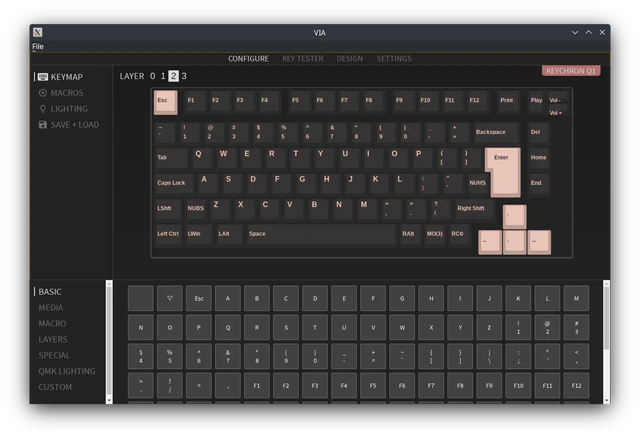This screenshot has width=640, height=439.
Task: Open the MACRO keycode category
Action: pos(52,324)
